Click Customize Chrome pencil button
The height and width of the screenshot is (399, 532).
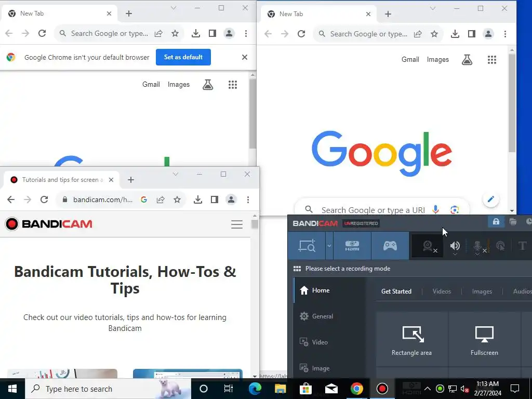[x=490, y=199]
